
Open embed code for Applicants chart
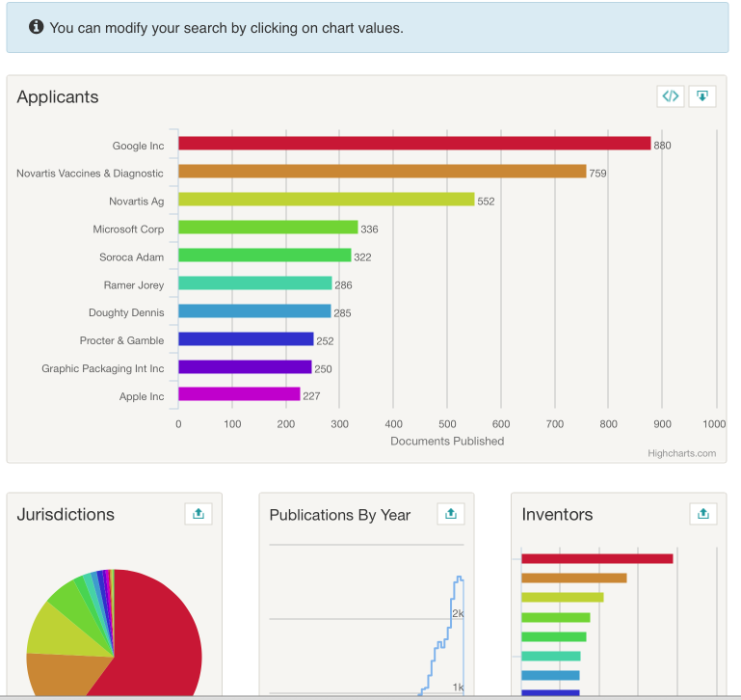pyautogui.click(x=670, y=96)
